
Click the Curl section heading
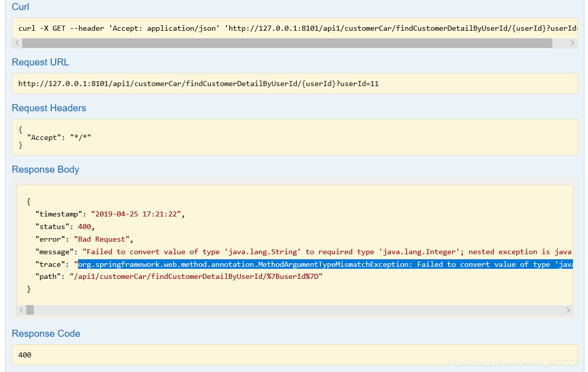click(20, 7)
